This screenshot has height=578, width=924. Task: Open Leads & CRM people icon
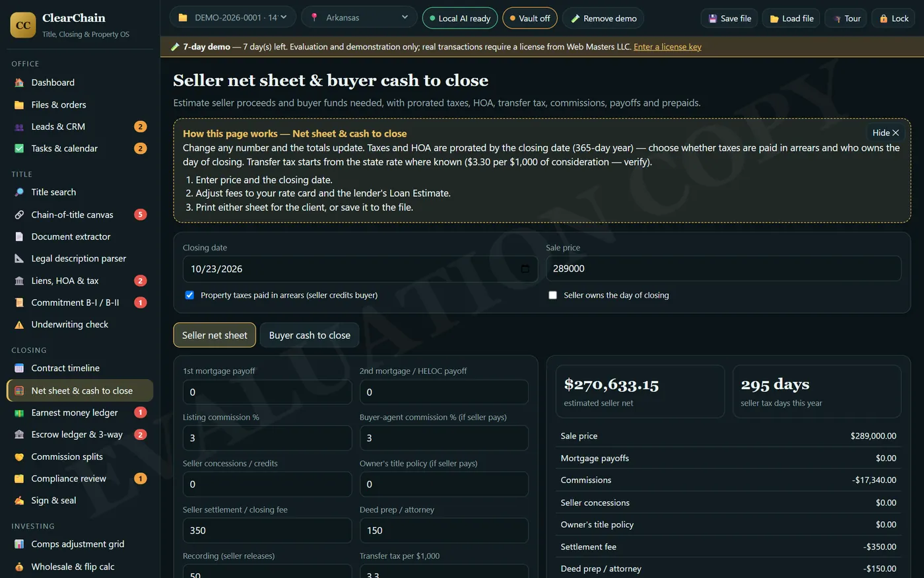(x=19, y=126)
